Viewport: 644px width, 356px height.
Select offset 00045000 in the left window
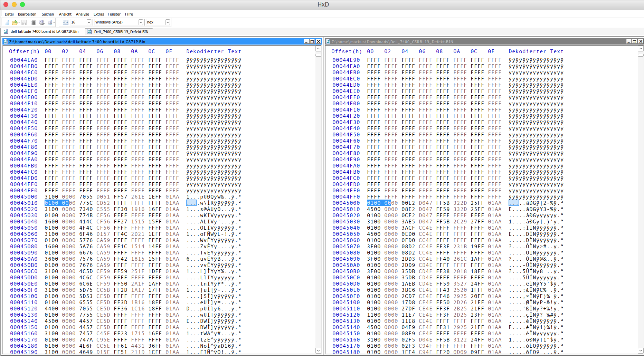coord(24,197)
